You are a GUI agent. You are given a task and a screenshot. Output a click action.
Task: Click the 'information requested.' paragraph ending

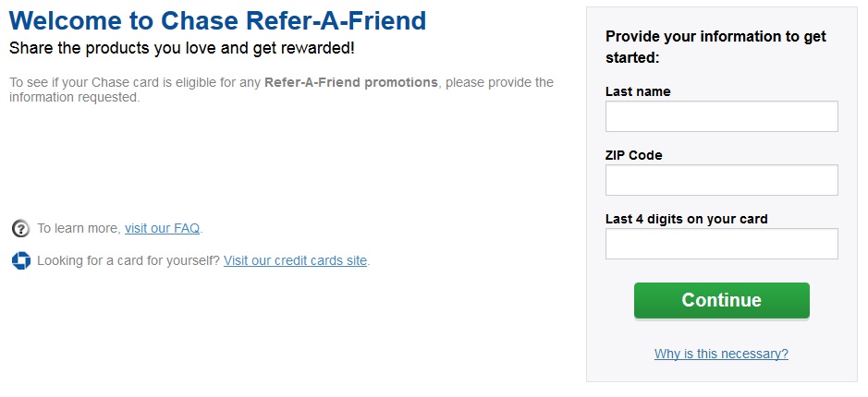(x=74, y=97)
